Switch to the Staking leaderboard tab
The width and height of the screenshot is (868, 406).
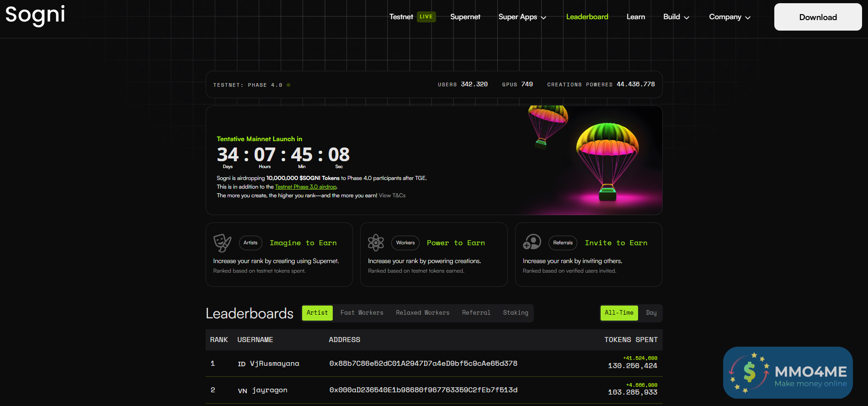516,313
